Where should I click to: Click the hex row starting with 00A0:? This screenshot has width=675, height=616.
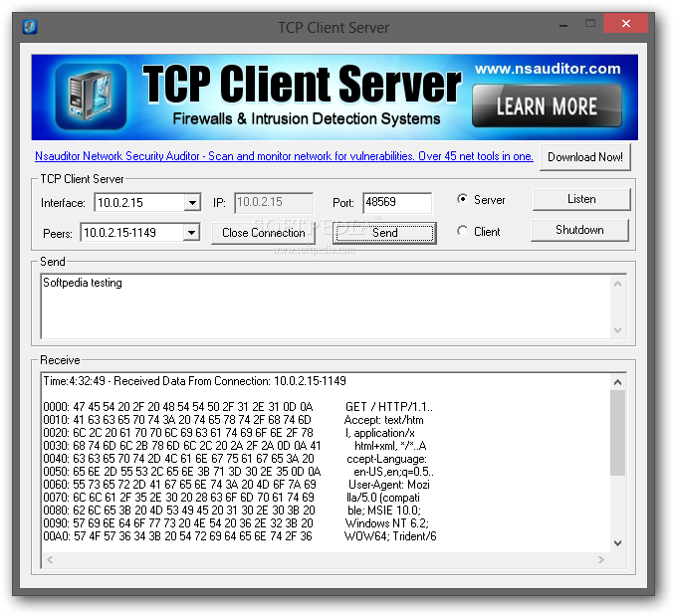[x=178, y=536]
